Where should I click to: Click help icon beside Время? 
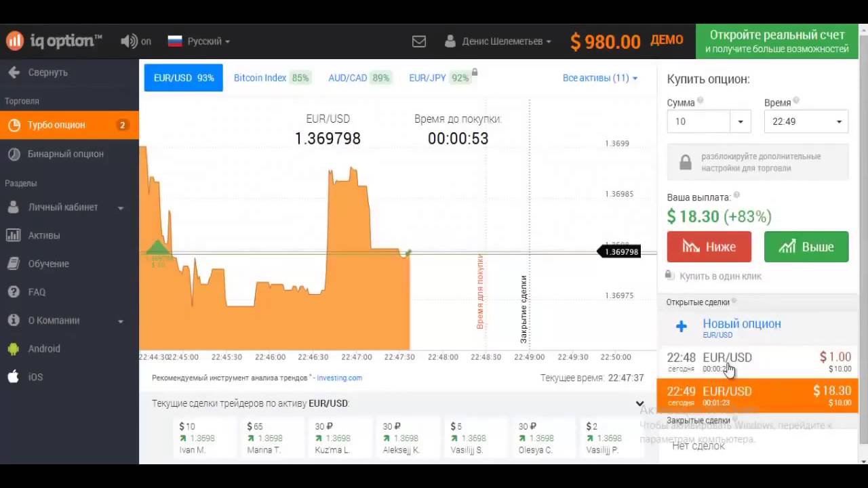click(x=796, y=101)
